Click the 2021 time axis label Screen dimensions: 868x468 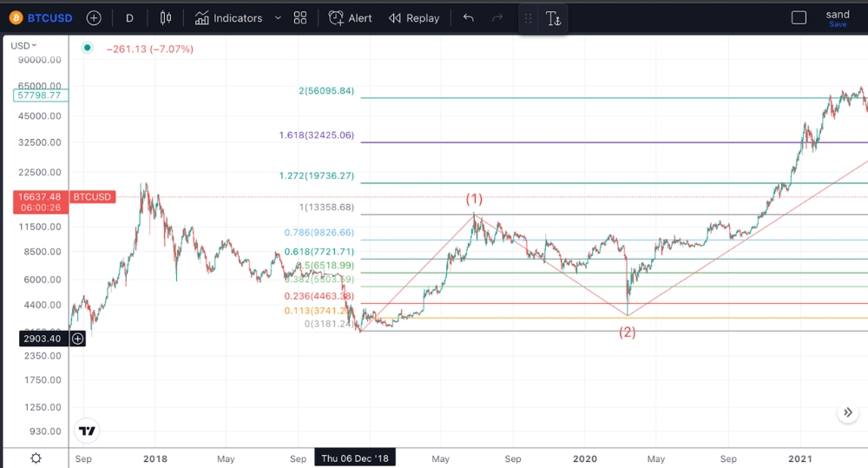pos(800,458)
